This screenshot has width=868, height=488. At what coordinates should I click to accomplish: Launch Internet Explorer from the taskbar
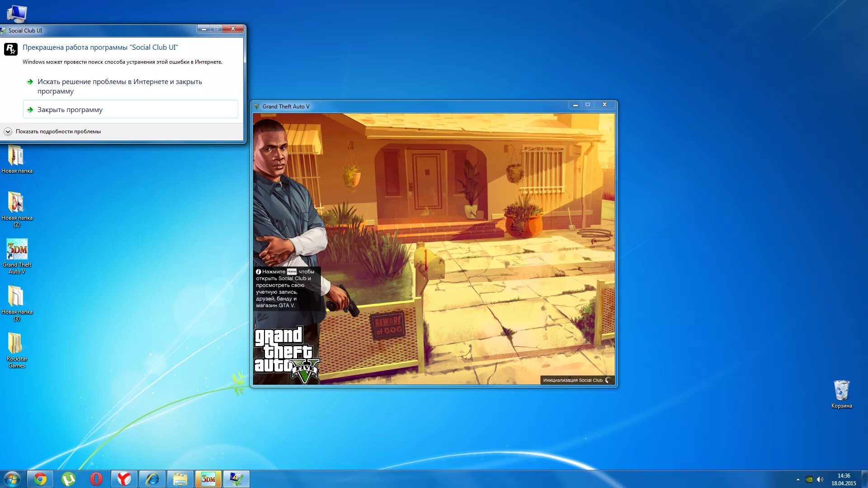(x=152, y=479)
